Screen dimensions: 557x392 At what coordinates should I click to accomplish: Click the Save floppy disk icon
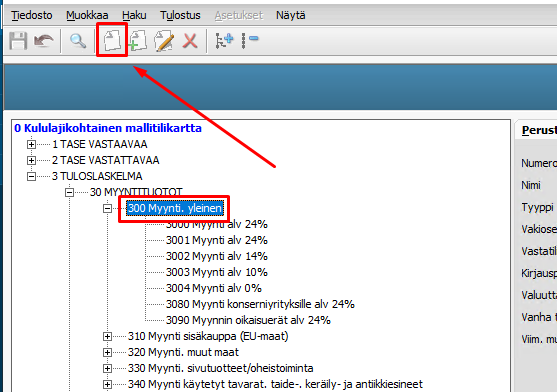(x=18, y=40)
